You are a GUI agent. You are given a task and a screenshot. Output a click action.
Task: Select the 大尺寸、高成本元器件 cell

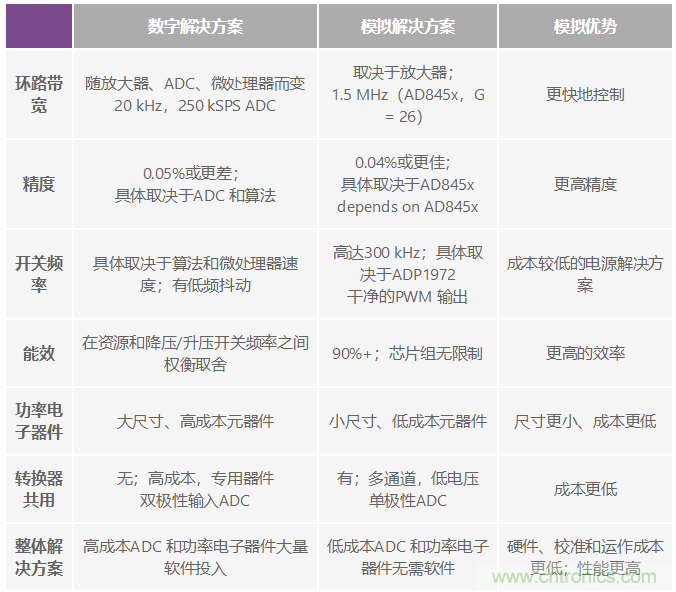[195, 421]
